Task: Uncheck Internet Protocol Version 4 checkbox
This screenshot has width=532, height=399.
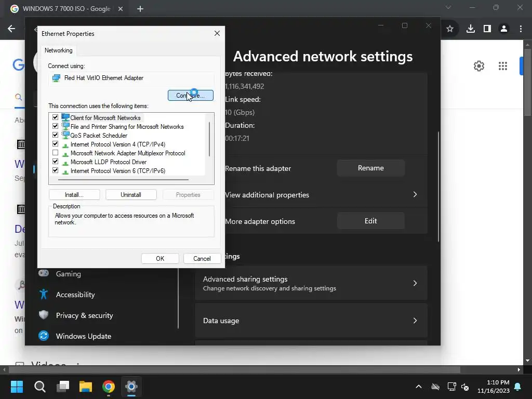Action: point(55,144)
